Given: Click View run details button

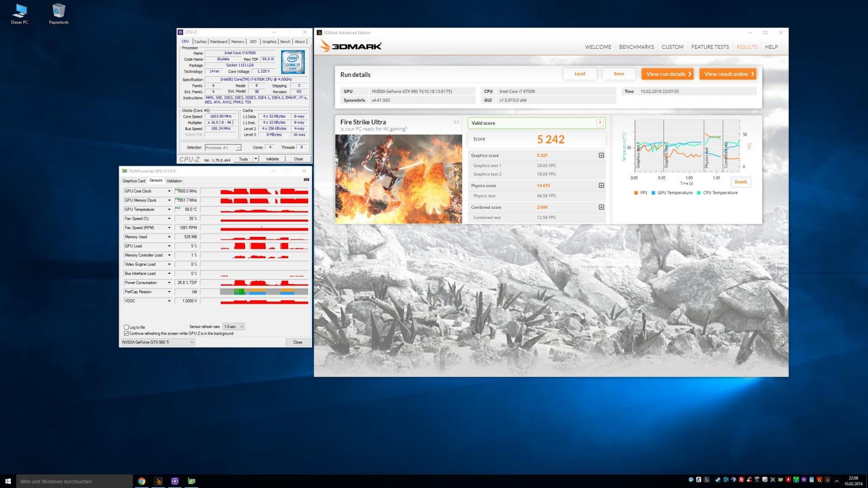Looking at the screenshot, I should click(x=667, y=74).
